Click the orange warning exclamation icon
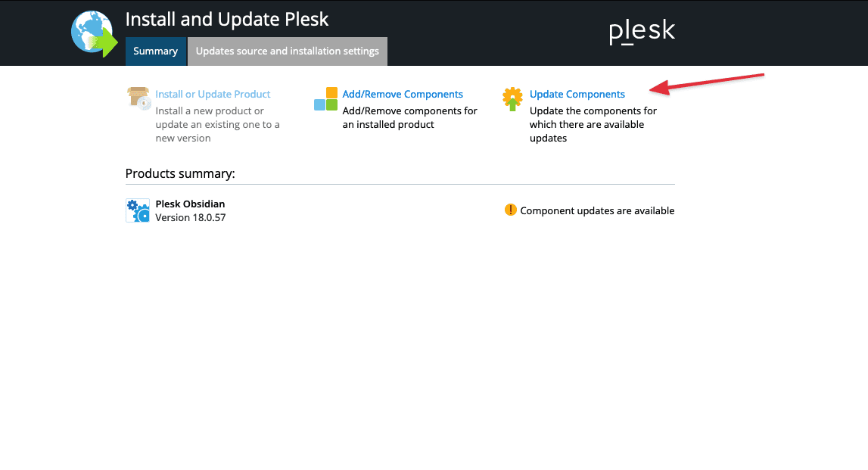868x470 pixels. [x=510, y=210]
